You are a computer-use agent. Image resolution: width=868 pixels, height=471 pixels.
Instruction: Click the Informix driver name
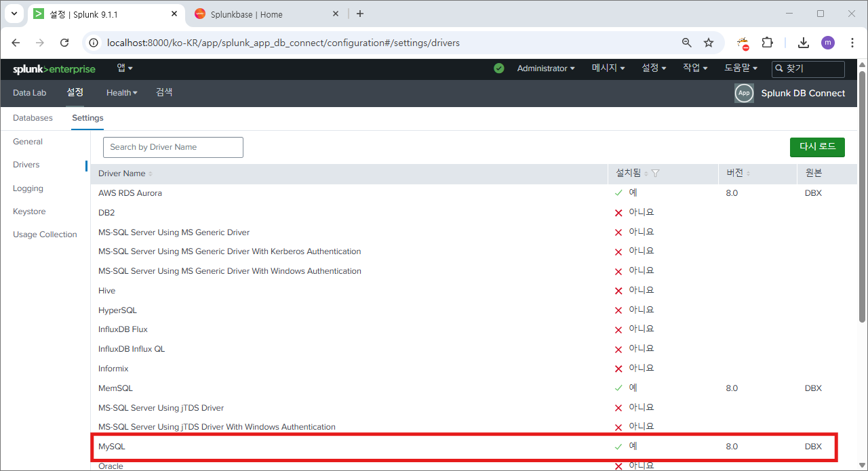pyautogui.click(x=113, y=369)
